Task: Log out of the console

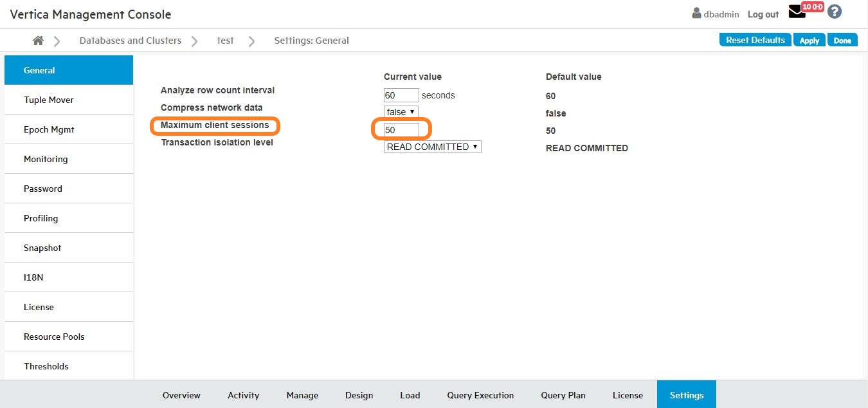Action: click(x=763, y=14)
